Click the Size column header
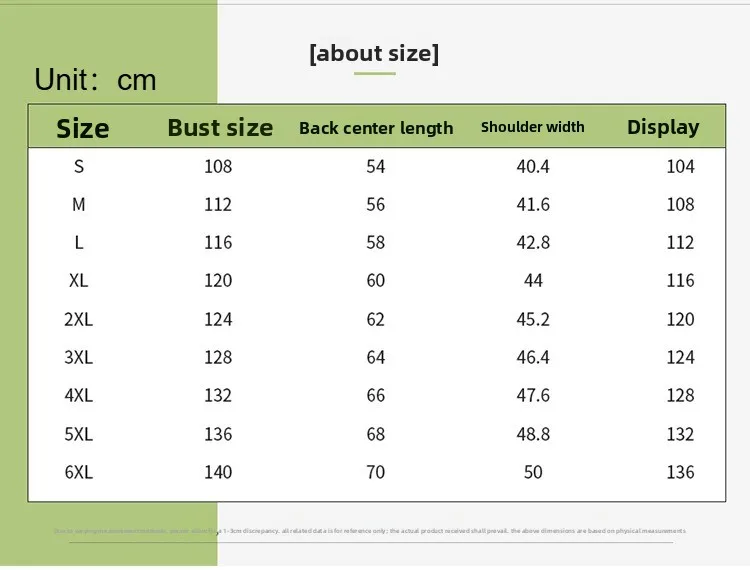Viewport: 750px width, 570px height. 83,128
